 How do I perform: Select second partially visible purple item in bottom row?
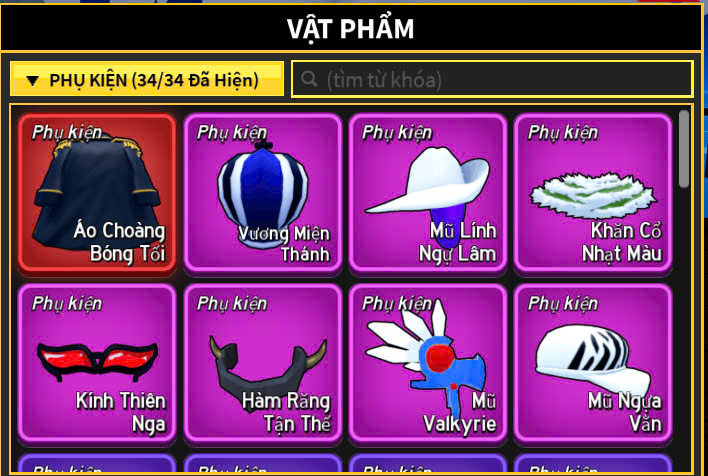tap(263, 463)
